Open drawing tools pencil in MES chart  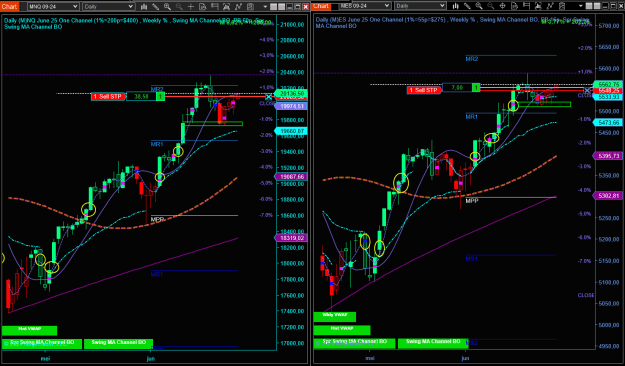(467, 6)
